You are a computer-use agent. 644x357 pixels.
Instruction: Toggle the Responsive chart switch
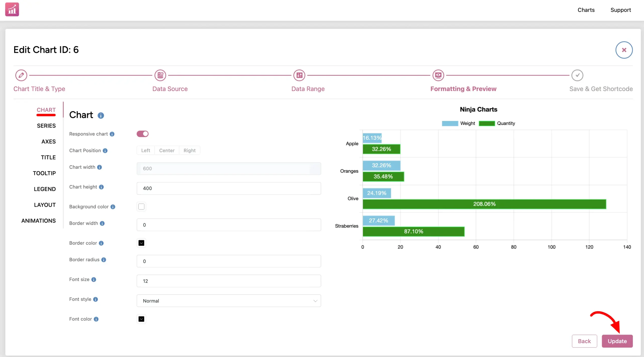tap(143, 134)
